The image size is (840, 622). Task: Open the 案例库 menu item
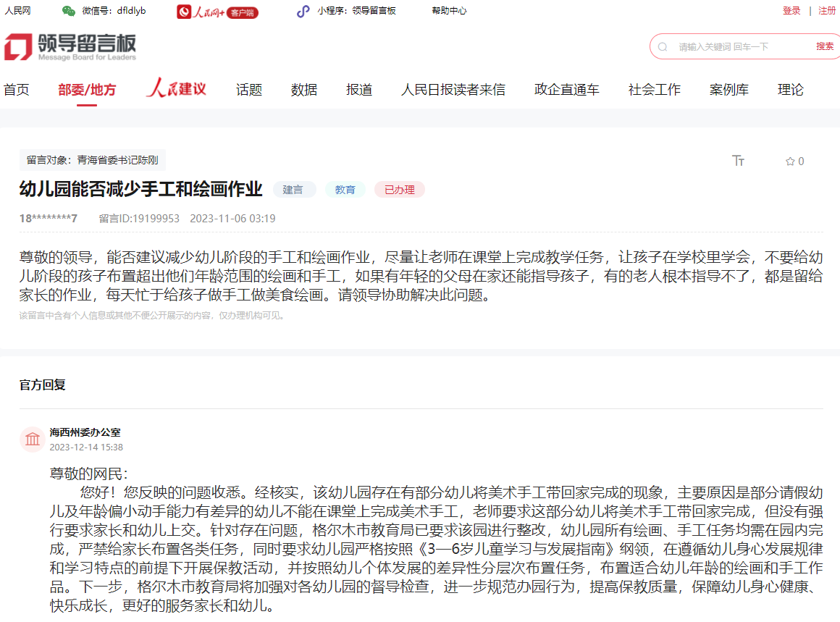[x=729, y=90]
